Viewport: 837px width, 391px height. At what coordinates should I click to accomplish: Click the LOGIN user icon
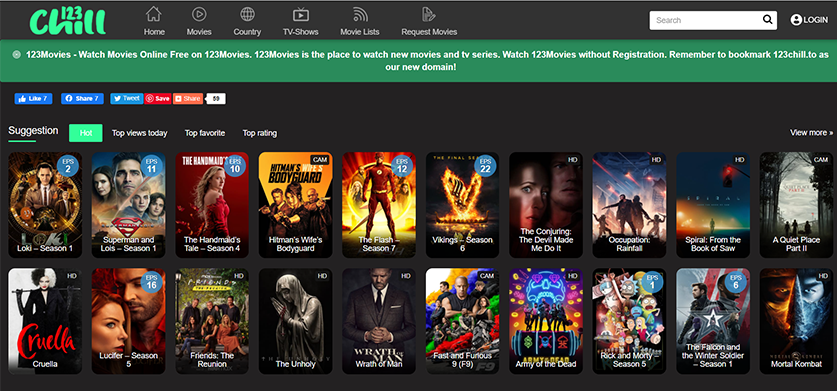click(796, 20)
